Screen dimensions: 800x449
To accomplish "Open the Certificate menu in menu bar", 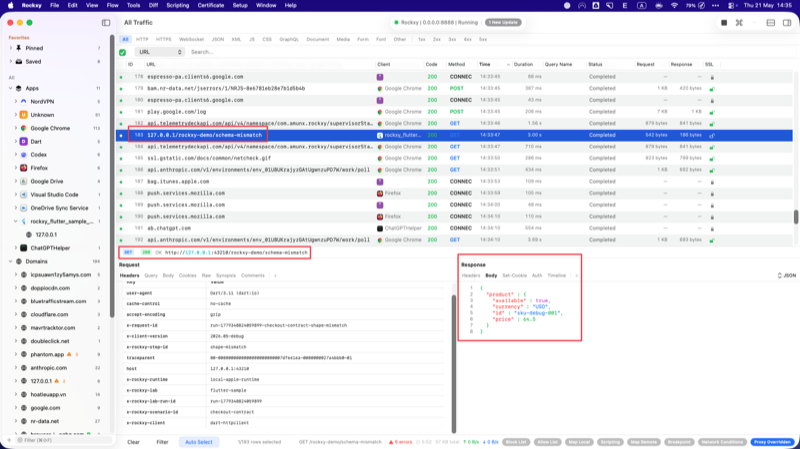I will click(x=211, y=5).
